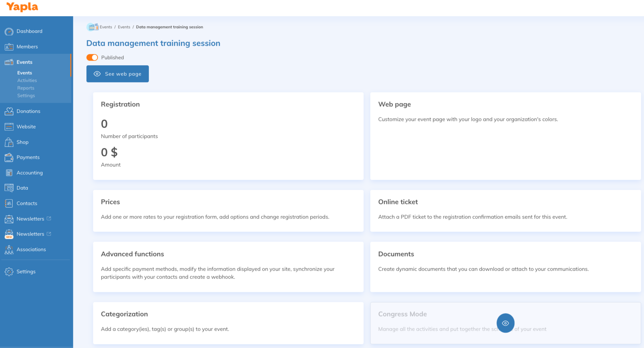Click the Accounting calculator icon
The height and width of the screenshot is (348, 644).
point(9,173)
